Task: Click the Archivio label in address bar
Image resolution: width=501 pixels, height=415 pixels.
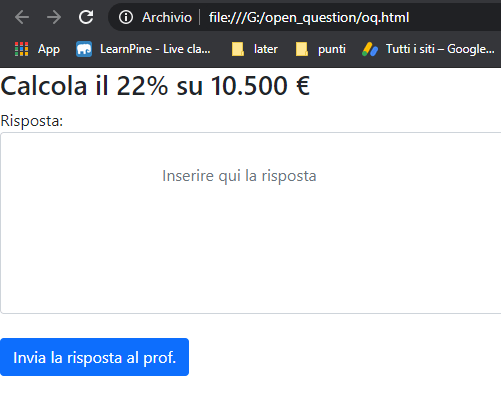Action: tap(167, 17)
